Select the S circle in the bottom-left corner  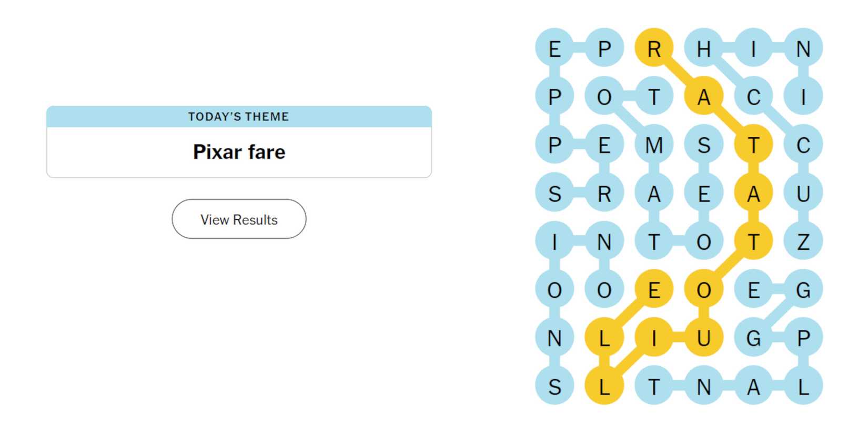pos(554,387)
